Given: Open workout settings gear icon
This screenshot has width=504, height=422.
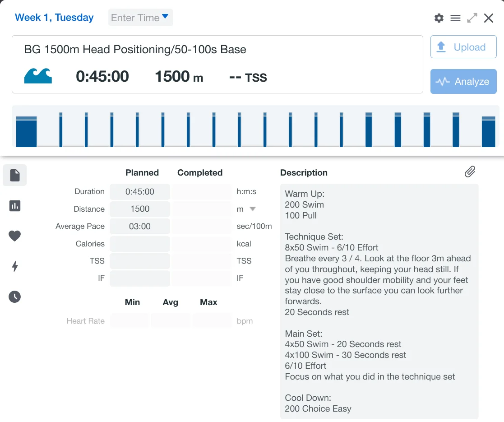Looking at the screenshot, I should pyautogui.click(x=439, y=18).
